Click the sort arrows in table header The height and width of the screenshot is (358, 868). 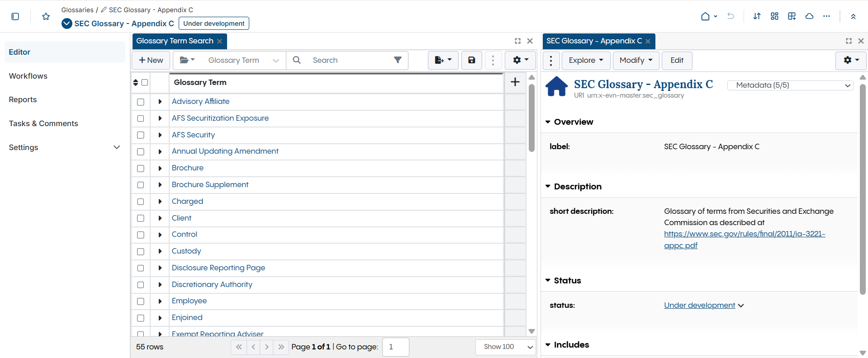135,82
